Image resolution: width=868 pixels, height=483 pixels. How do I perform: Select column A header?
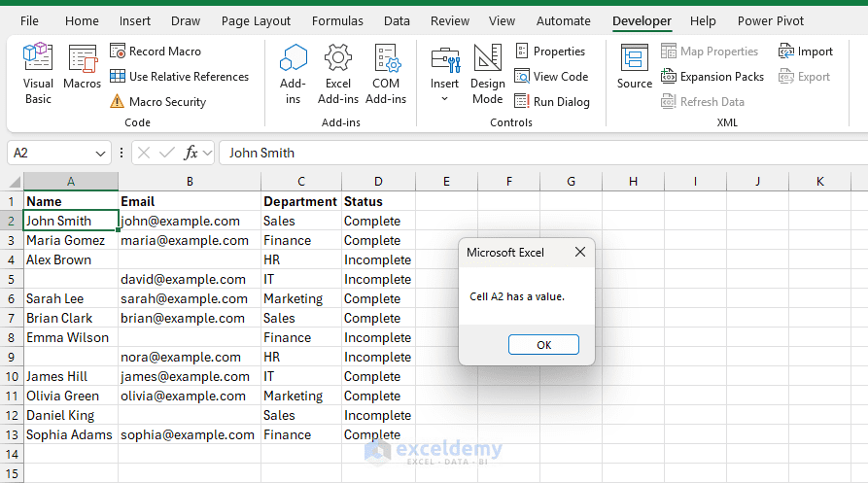click(71, 182)
